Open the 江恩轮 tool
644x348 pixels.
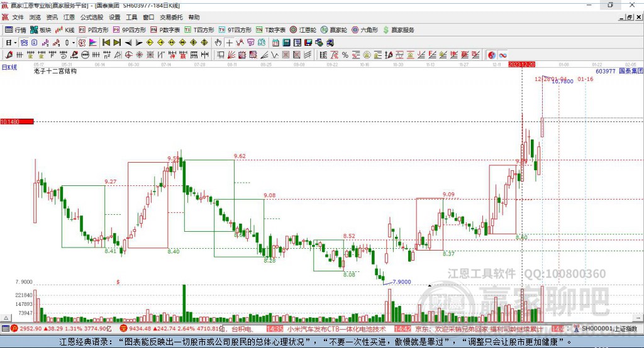(x=303, y=30)
